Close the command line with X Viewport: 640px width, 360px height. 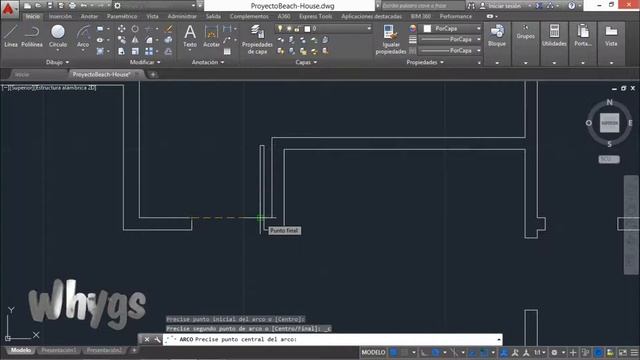147,340
